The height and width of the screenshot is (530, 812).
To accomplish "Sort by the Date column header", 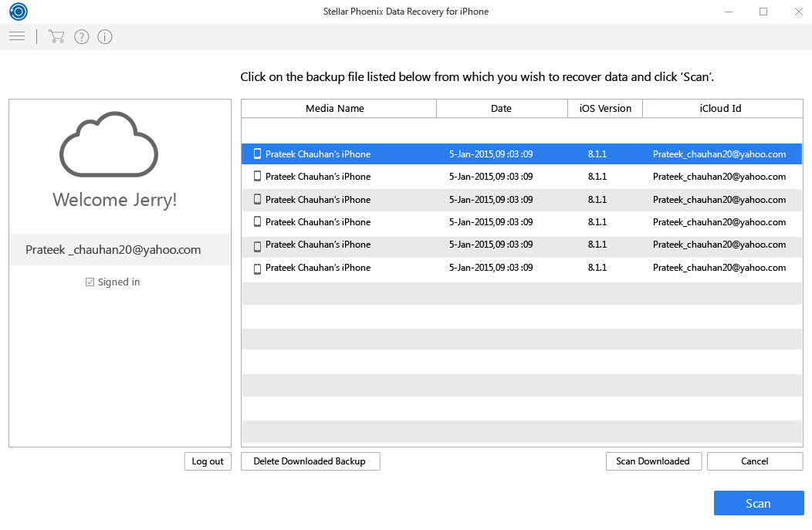I will click(502, 109).
